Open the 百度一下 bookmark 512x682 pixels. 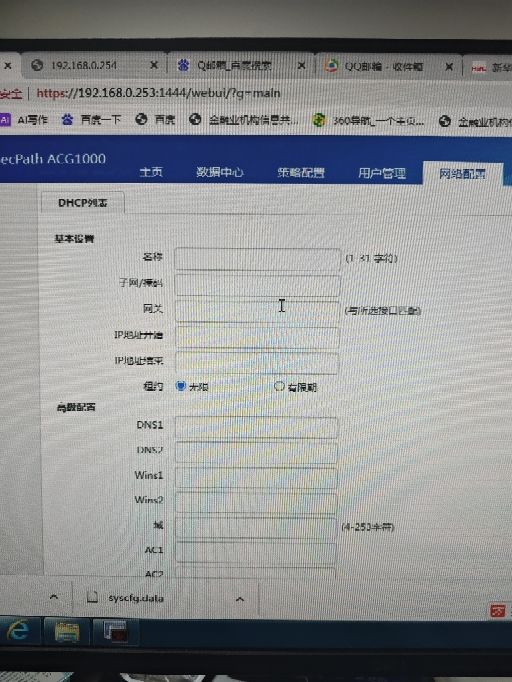pyautogui.click(x=91, y=120)
